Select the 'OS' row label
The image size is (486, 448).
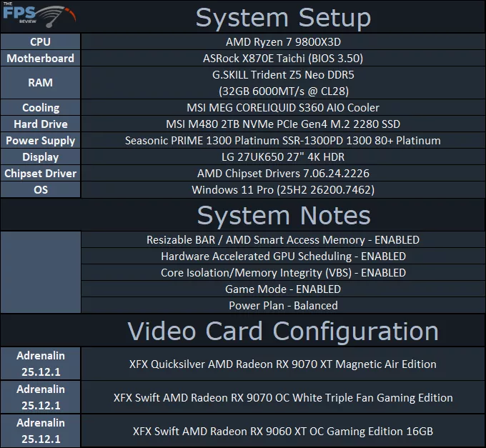(40, 189)
